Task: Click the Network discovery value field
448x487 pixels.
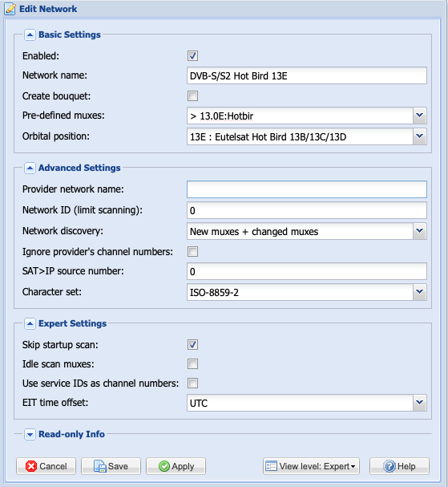Action: [300, 231]
